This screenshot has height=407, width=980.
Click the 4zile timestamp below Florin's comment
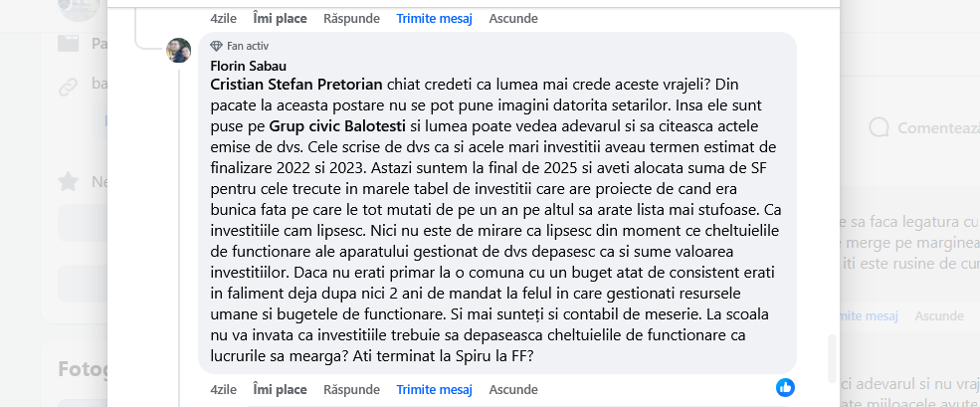click(225, 387)
